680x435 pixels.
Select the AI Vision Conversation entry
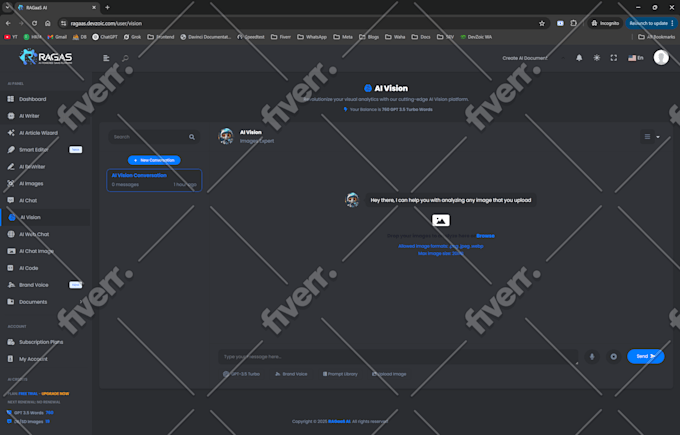tap(154, 180)
